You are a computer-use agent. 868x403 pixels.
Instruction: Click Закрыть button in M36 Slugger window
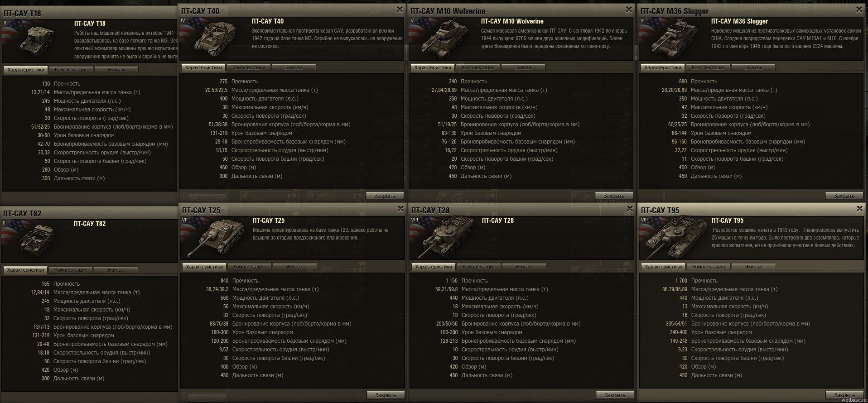tap(844, 196)
